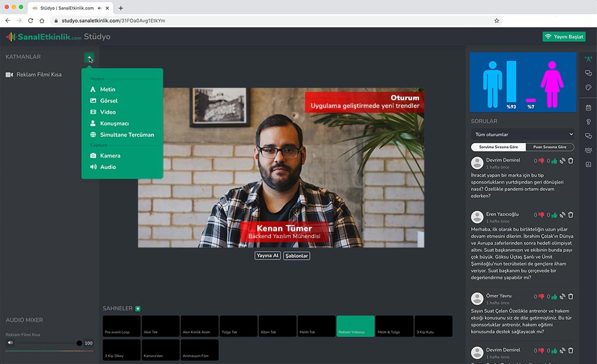Open browser home page icon
The width and height of the screenshot is (597, 364).
pyautogui.click(x=42, y=20)
